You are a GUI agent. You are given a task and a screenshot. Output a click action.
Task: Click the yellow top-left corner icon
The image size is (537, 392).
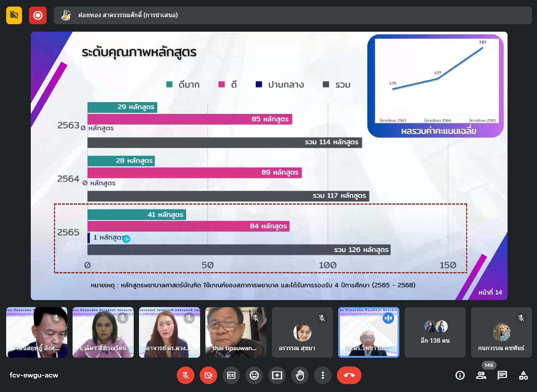(x=14, y=15)
